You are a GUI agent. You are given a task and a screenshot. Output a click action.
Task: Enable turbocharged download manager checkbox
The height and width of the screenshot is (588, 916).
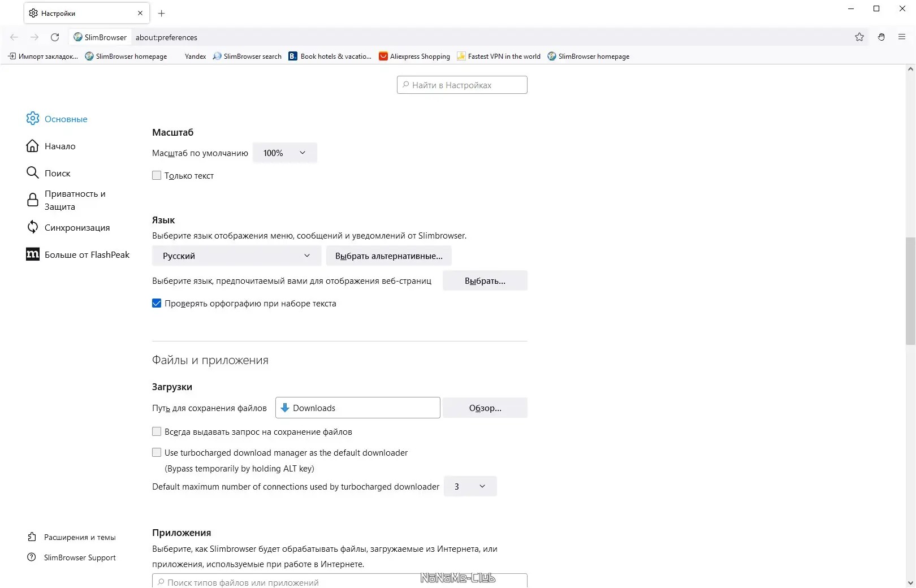point(157,453)
